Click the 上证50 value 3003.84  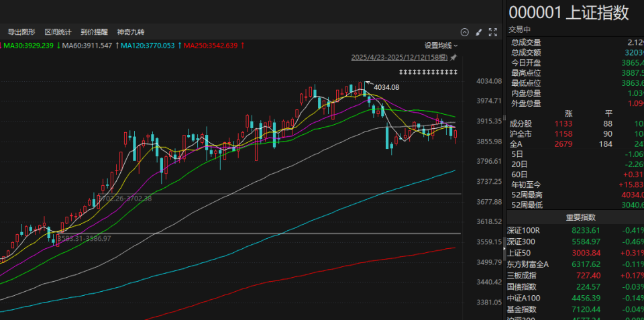(x=585, y=253)
